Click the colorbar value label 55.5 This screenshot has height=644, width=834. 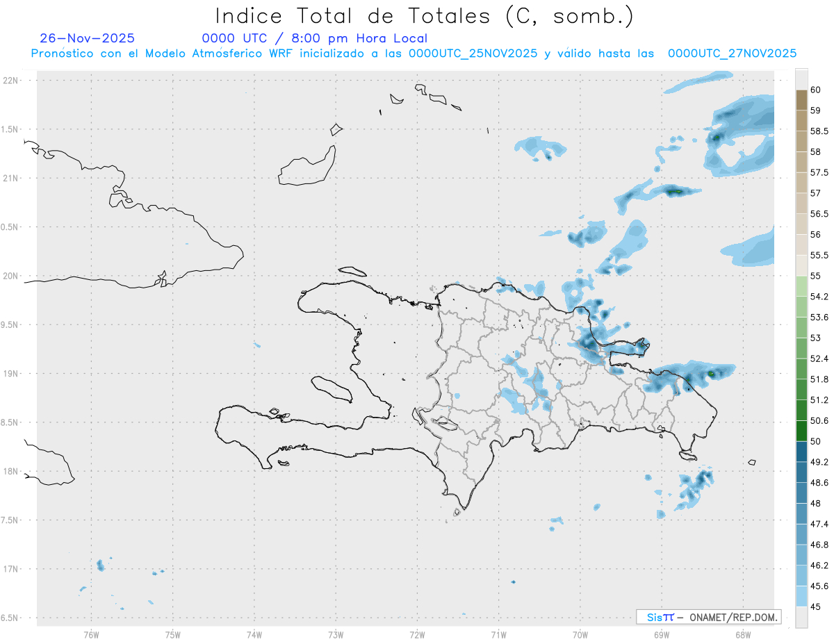pyautogui.click(x=819, y=255)
